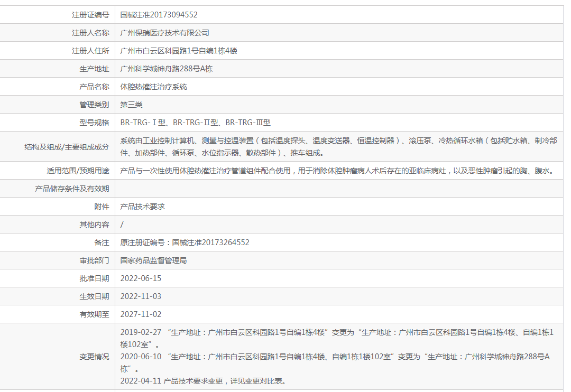Click the 批准日期 label

(94, 278)
